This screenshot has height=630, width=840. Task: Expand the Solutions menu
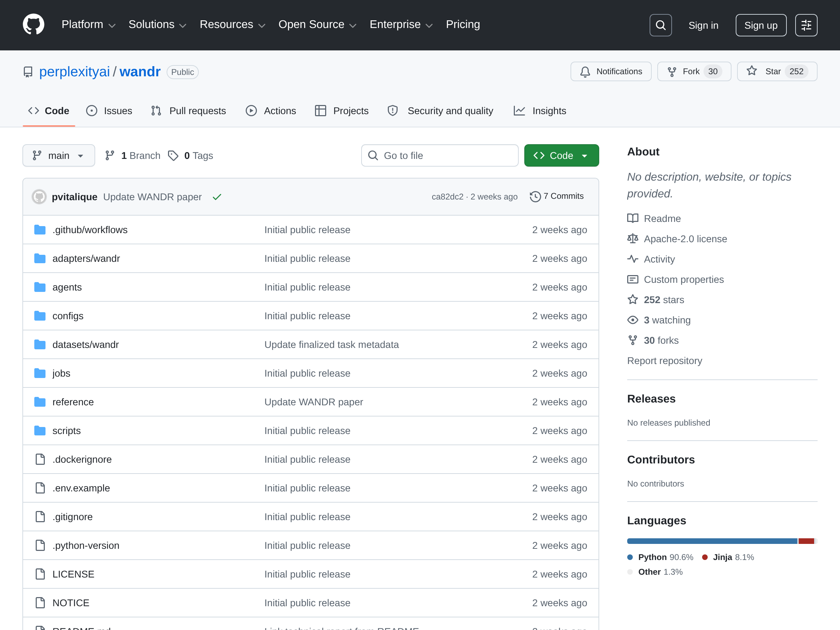pyautogui.click(x=157, y=25)
